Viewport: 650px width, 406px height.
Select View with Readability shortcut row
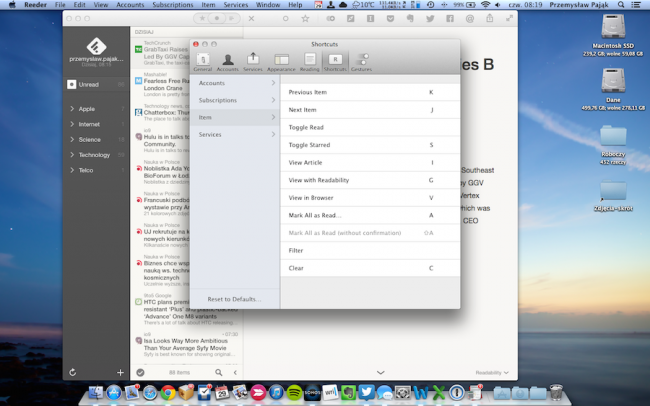[370, 180]
